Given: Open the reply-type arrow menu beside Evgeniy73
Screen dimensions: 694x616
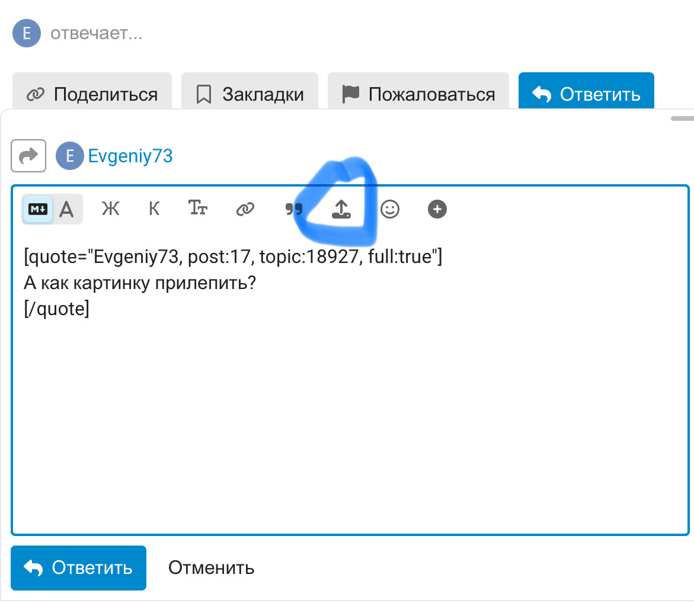Looking at the screenshot, I should (x=28, y=156).
